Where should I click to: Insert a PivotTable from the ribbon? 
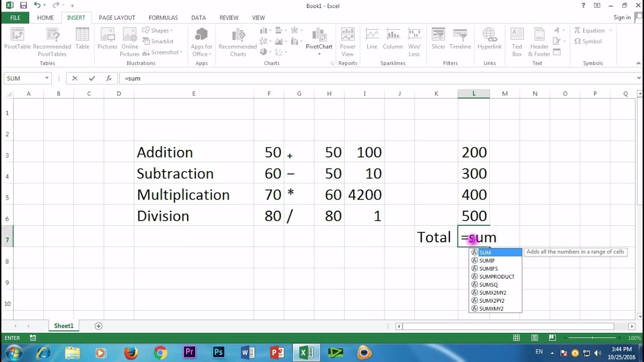18,40
